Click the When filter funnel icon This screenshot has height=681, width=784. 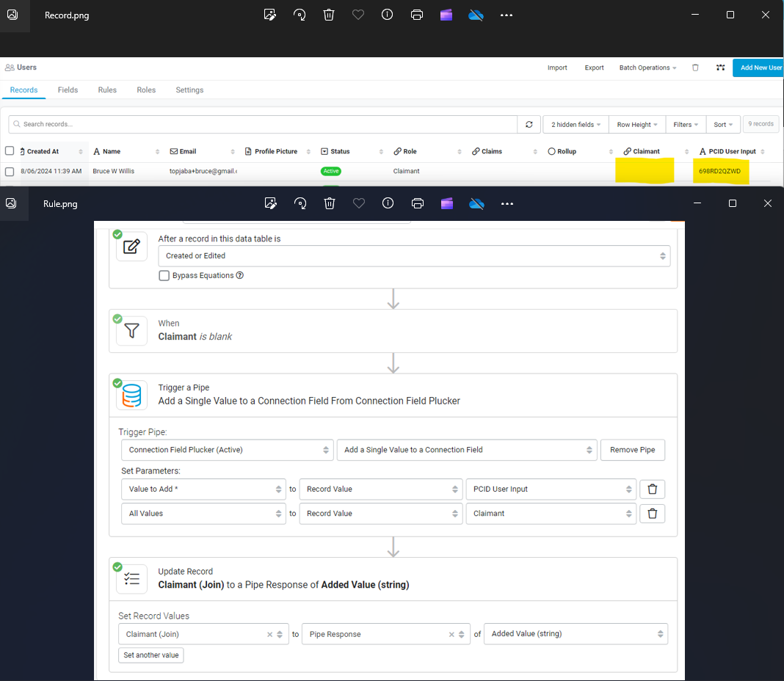131,330
